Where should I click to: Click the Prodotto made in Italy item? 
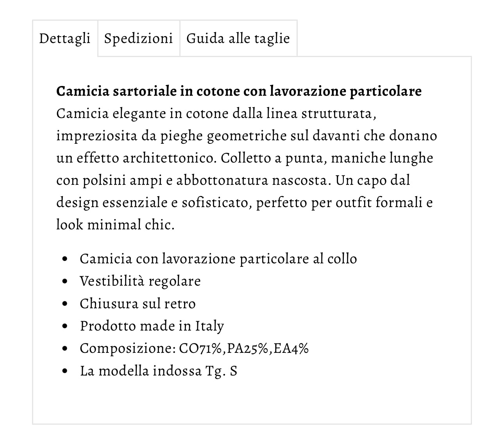point(152,326)
